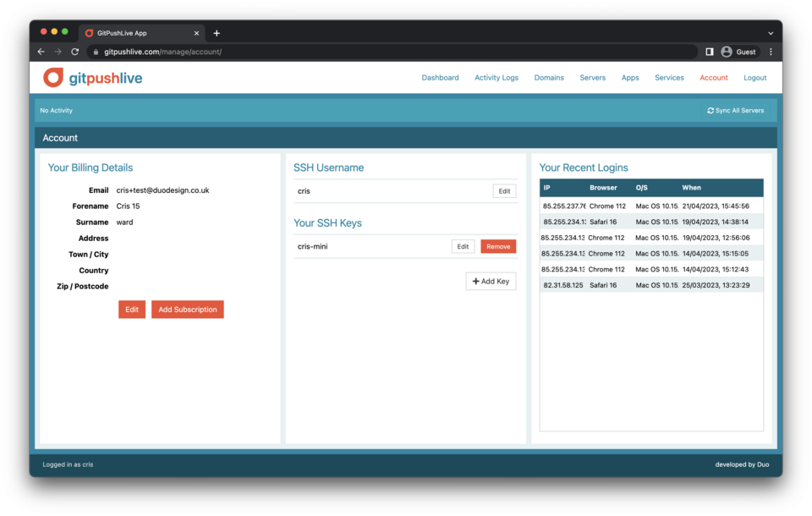Close the GitPushLive App tab
Screen dimensions: 812x516
click(196, 33)
